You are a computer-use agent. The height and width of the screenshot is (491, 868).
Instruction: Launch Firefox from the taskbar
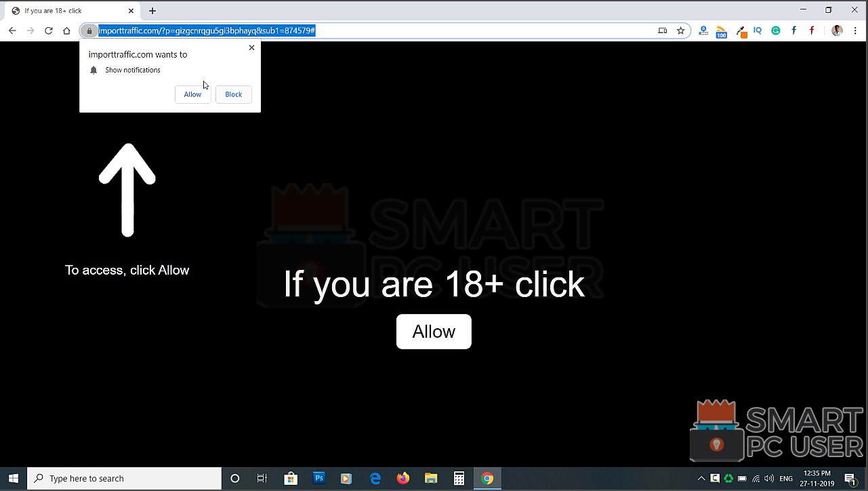pos(402,478)
